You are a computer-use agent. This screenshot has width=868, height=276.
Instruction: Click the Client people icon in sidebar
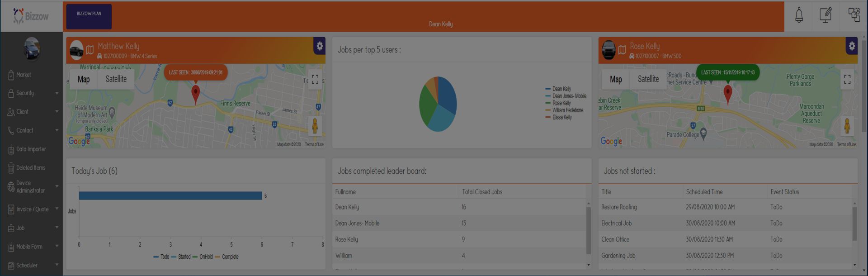click(x=11, y=112)
